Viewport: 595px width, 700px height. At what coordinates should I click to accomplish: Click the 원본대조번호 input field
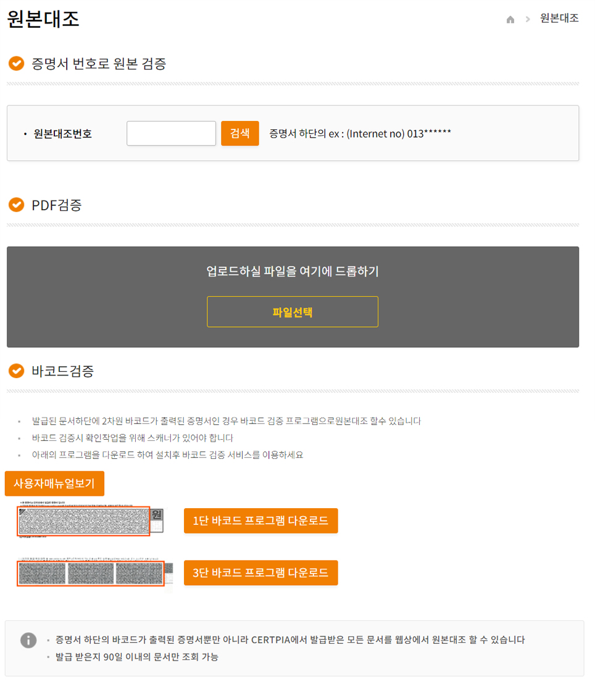pos(171,133)
